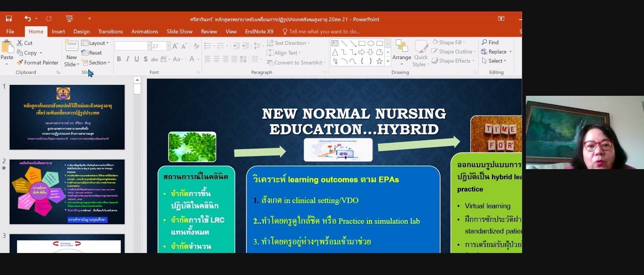Viewport: 644px width, 275px height.
Task: Toggle center paragraph alignment
Action: pyautogui.click(x=217, y=59)
